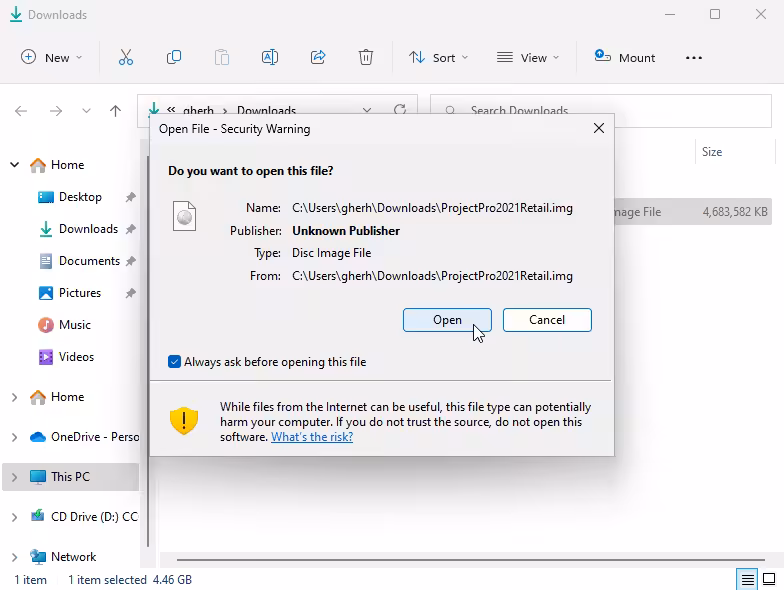Select Network in the navigation pane
The height and width of the screenshot is (590, 784).
[74, 557]
